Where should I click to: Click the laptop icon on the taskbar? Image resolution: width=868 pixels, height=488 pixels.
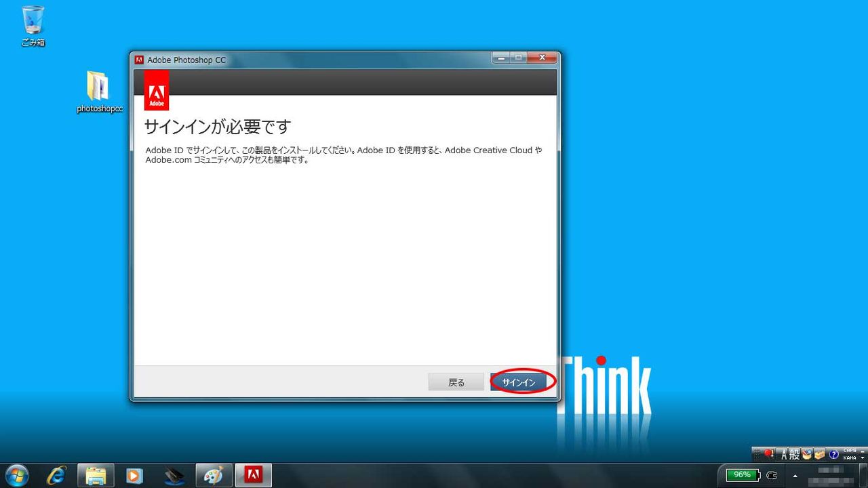click(174, 475)
